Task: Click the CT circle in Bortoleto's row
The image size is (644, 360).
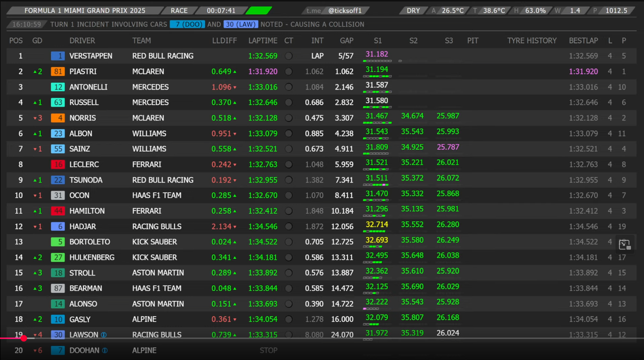Action: [289, 242]
